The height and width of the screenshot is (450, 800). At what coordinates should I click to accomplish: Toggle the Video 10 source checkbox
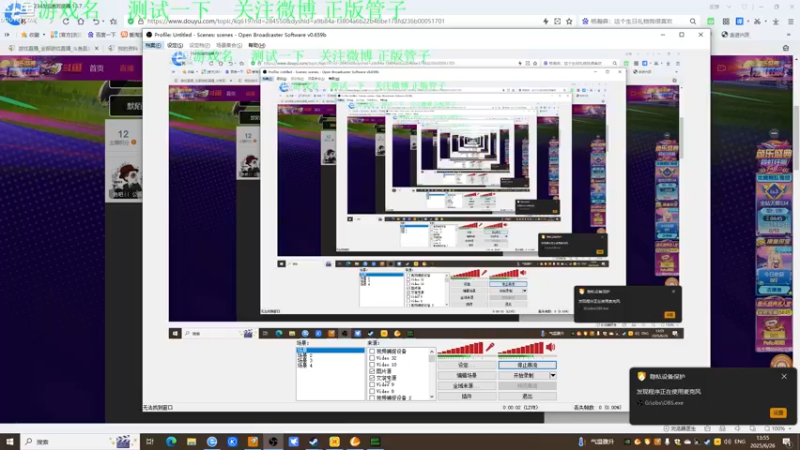point(372,365)
